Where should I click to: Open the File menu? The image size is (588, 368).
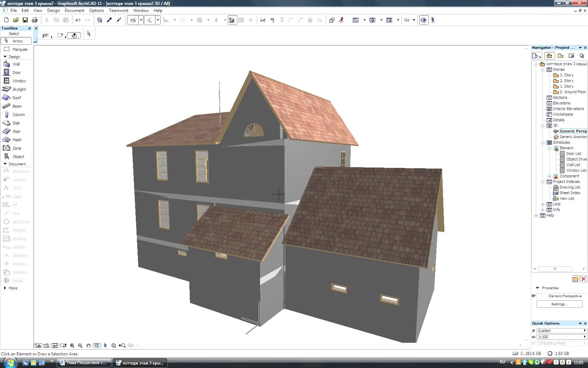14,11
